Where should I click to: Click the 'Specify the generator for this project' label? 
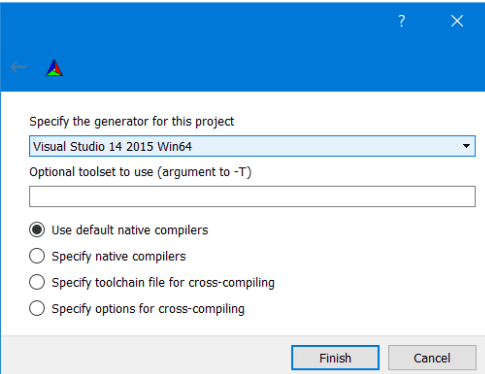(x=132, y=122)
